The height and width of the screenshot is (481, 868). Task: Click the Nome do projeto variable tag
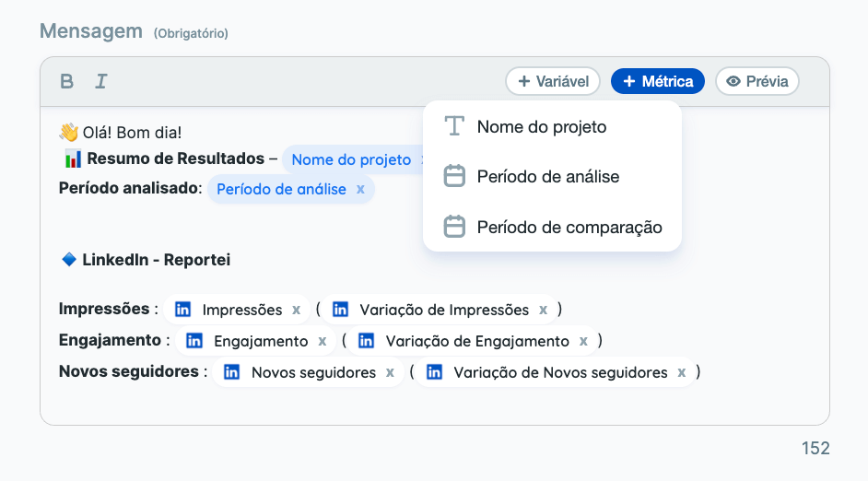[350, 159]
